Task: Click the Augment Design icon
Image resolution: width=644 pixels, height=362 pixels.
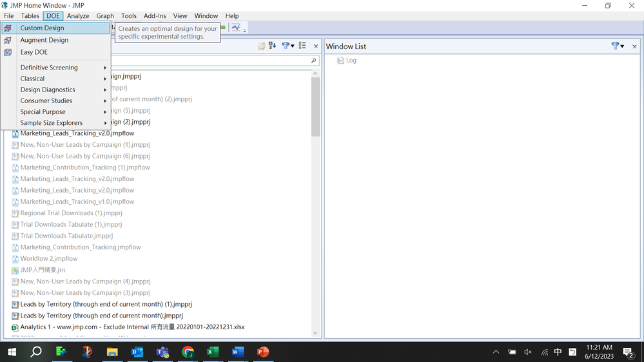Action: [8, 40]
